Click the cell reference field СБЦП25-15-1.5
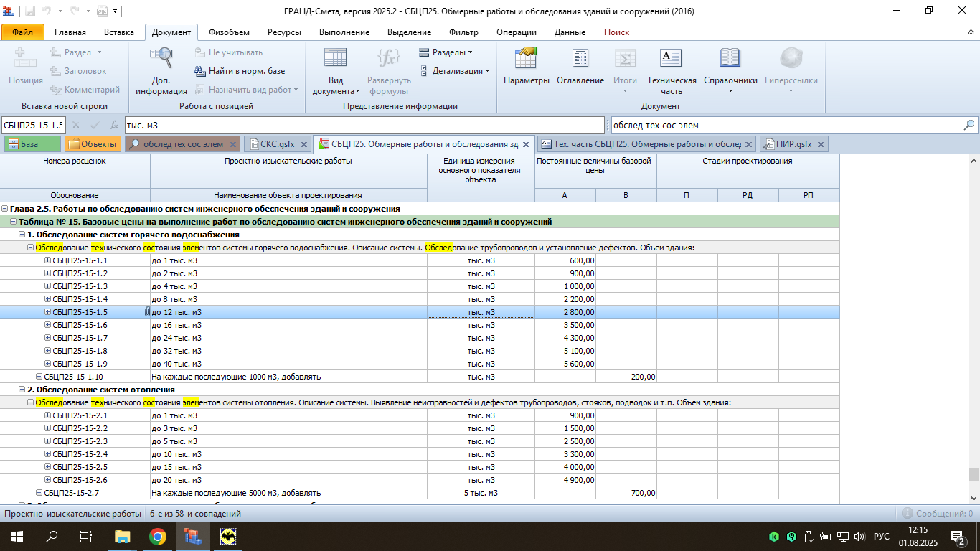980x551 pixels. tap(33, 125)
